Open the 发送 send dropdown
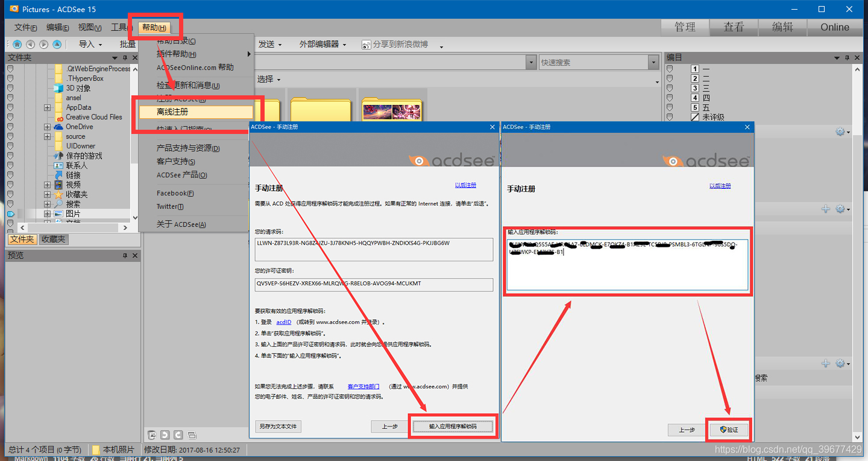The height and width of the screenshot is (461, 868). click(x=269, y=44)
